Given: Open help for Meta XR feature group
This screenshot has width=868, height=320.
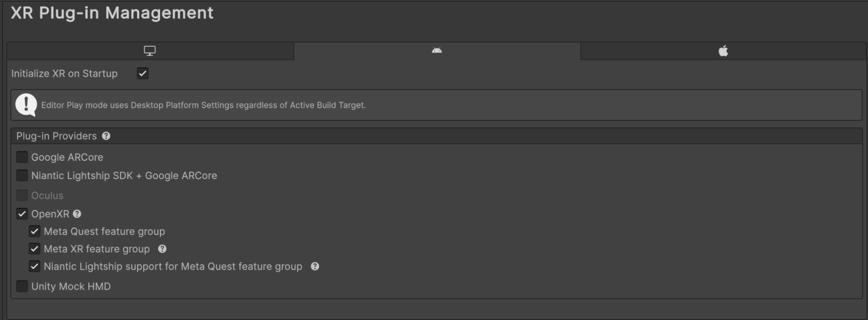Looking at the screenshot, I should pos(162,249).
